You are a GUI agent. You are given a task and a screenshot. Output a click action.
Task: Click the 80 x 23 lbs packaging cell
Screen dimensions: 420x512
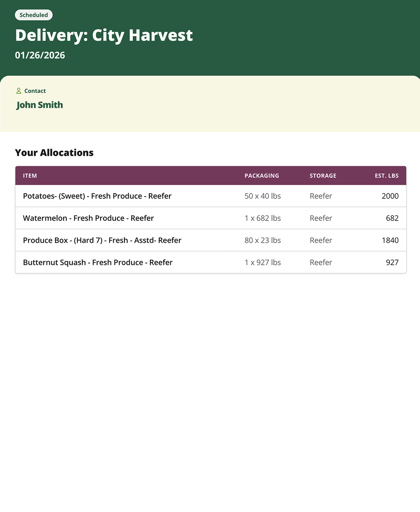point(262,240)
